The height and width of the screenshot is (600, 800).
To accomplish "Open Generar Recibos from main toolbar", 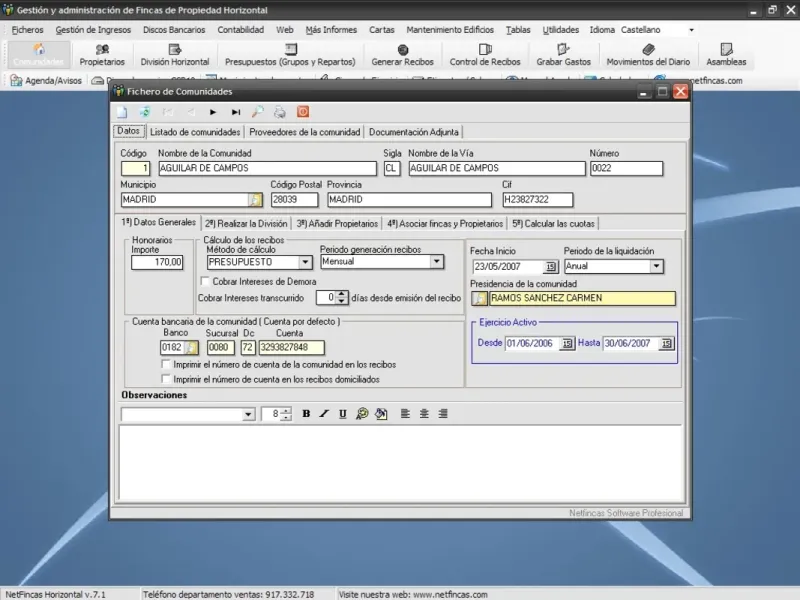I will (x=402, y=55).
